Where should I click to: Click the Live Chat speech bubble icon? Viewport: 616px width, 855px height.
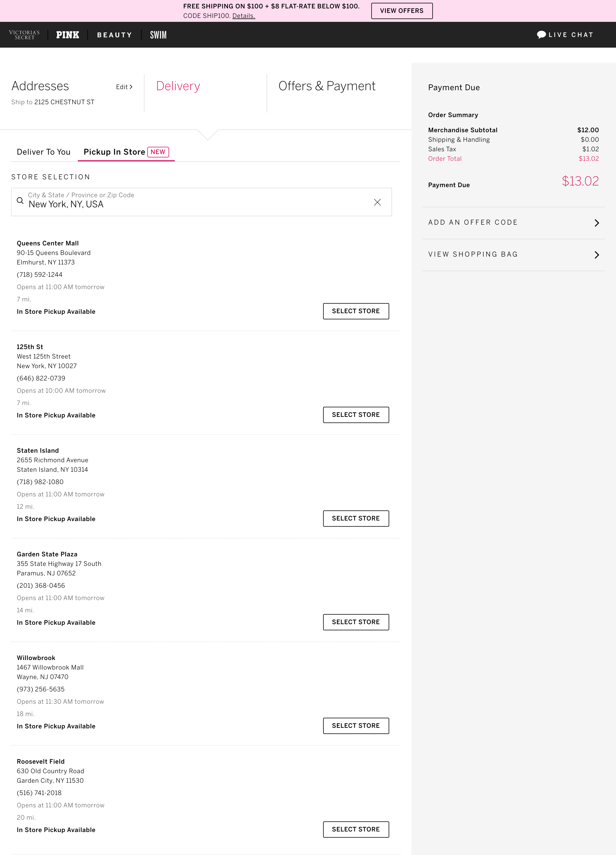(542, 35)
